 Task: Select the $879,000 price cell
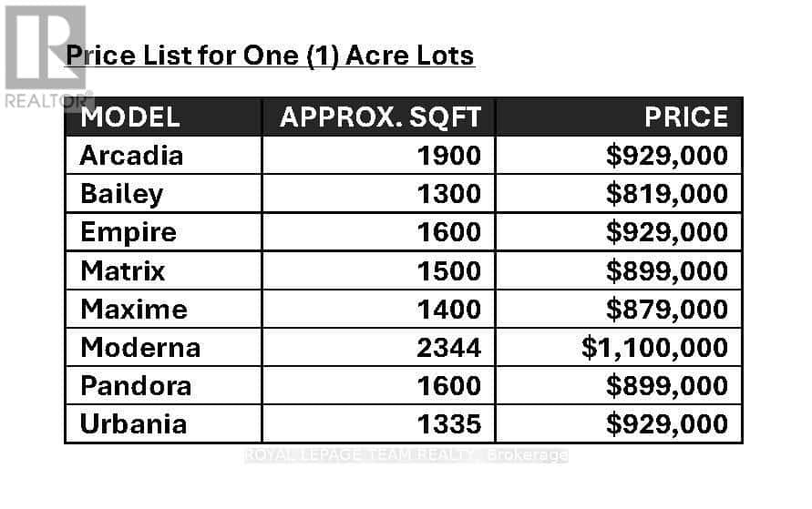667,309
